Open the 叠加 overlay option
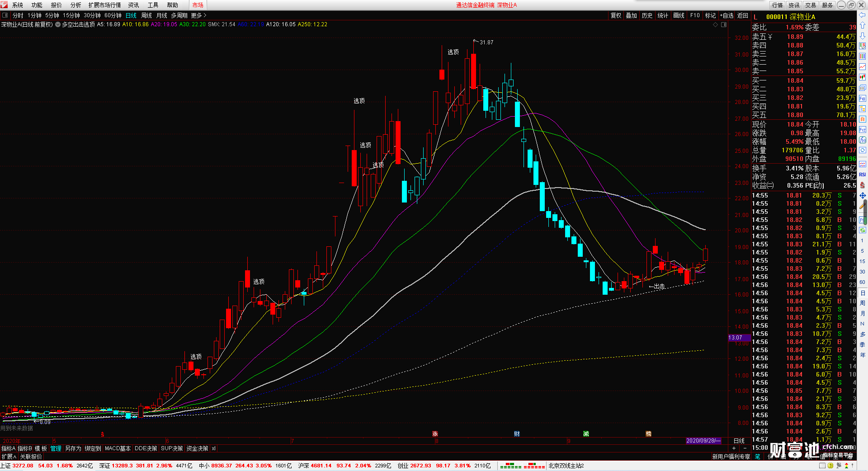 (x=631, y=15)
